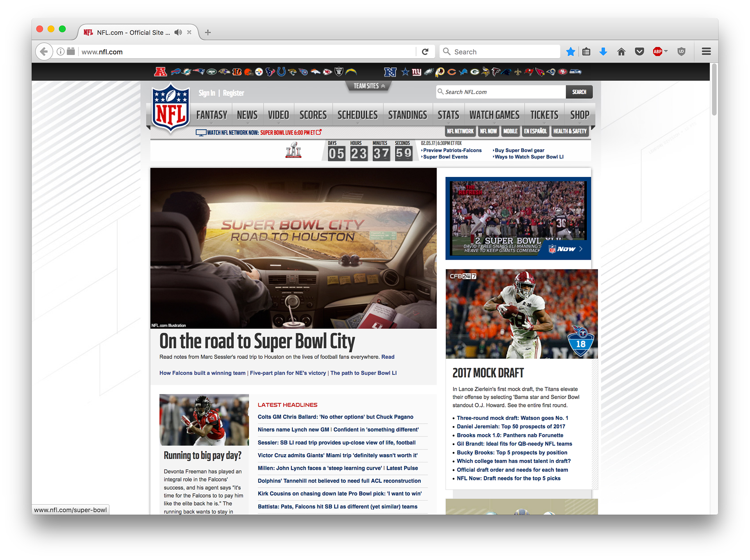Open the browser hamburger menu
The image size is (750, 560).
[706, 52]
